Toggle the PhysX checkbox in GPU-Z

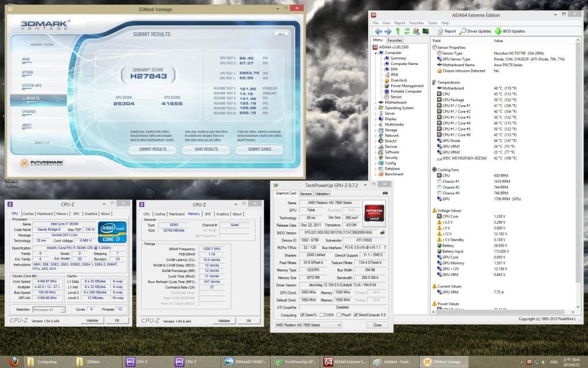click(x=339, y=315)
